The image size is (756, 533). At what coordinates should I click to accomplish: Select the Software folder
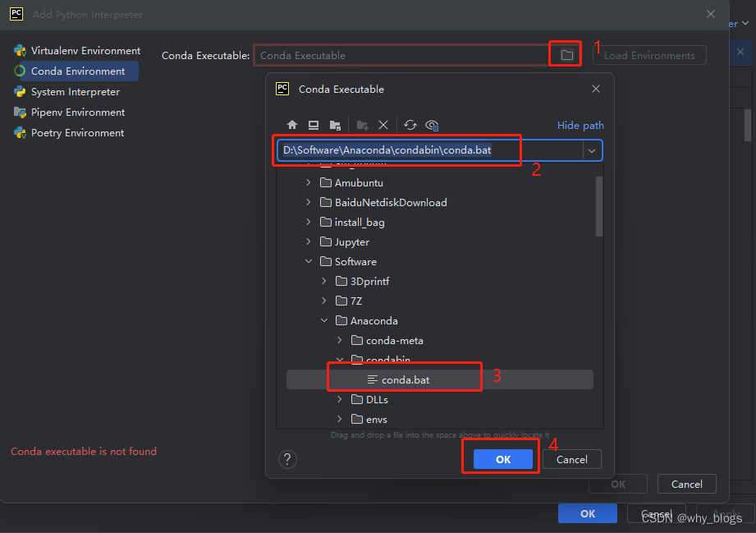pyautogui.click(x=348, y=262)
